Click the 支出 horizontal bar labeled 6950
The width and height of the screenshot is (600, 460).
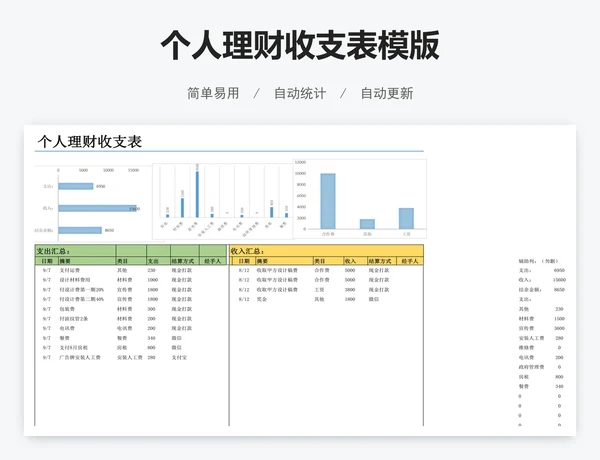point(76,186)
